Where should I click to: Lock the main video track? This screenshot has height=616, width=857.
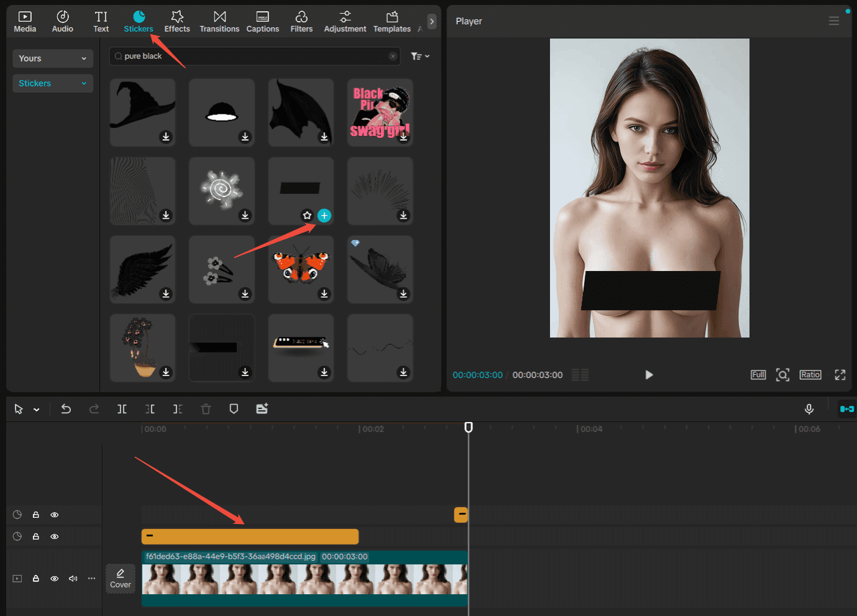pyautogui.click(x=36, y=579)
